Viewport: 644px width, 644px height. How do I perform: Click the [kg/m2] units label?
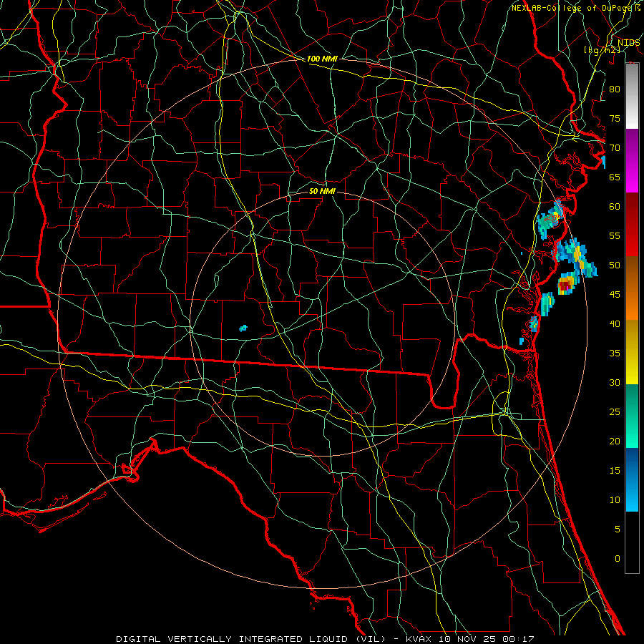[602, 49]
